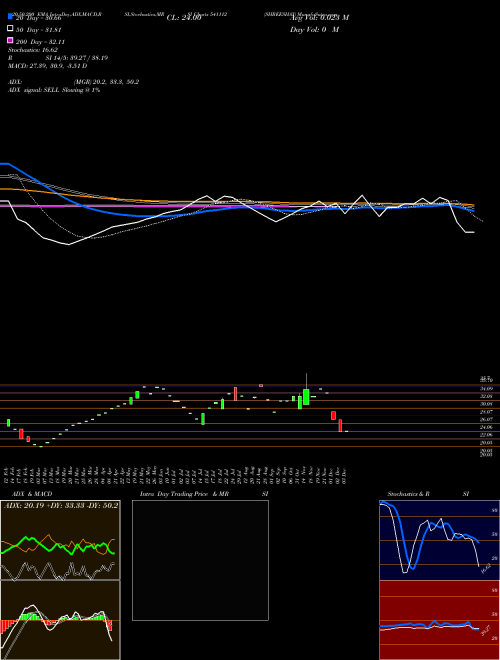Click the 34.09 price axis label
Image resolution: width=500 pixels, height=660 pixels.
[x=487, y=389]
